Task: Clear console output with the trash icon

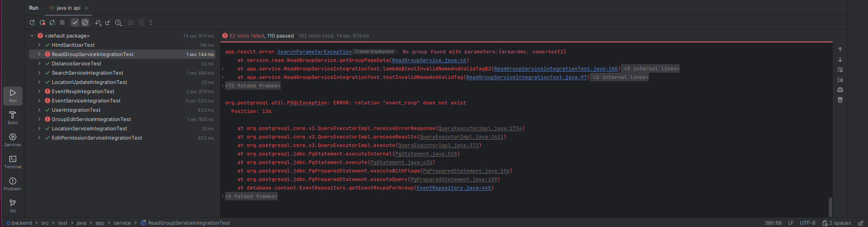Action: click(840, 100)
